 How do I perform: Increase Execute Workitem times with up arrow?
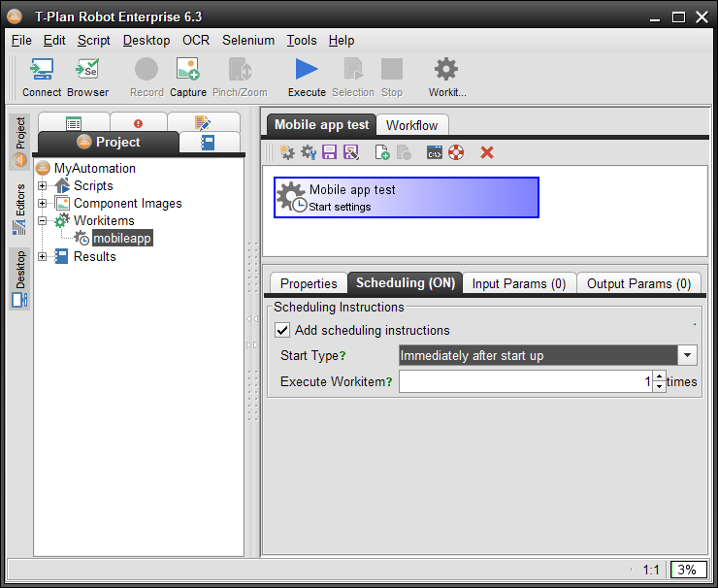point(660,376)
